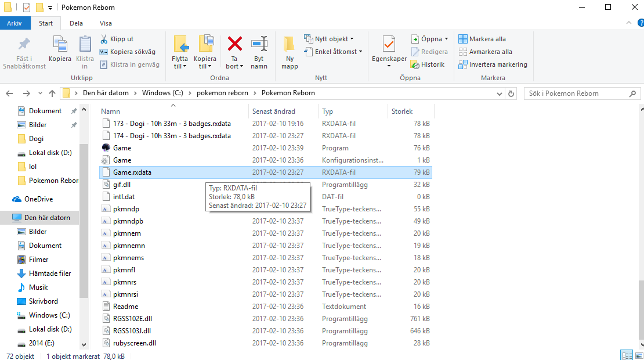The image size is (644, 360).
Task: Select the RGSS102E.dll file
Action: pos(266,319)
